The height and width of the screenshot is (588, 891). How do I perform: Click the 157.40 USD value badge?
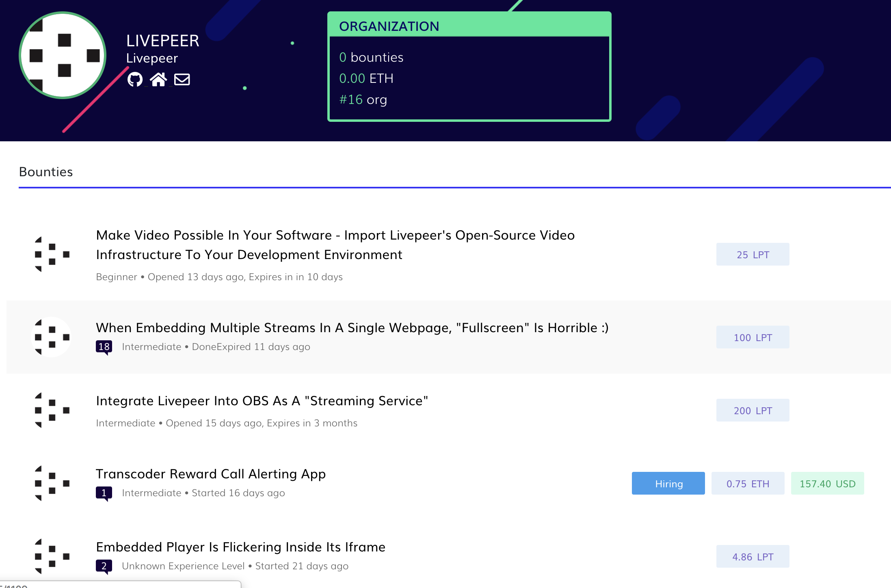click(827, 484)
